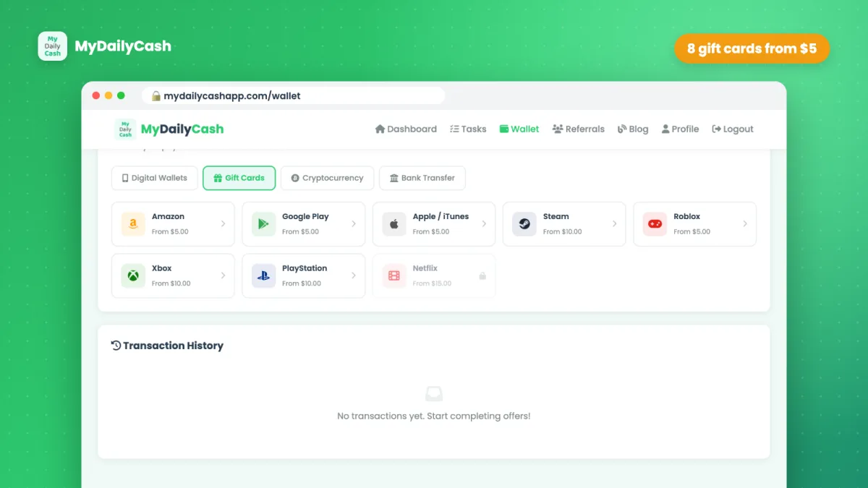Click the MyDailyCash banner logo at top

53,46
